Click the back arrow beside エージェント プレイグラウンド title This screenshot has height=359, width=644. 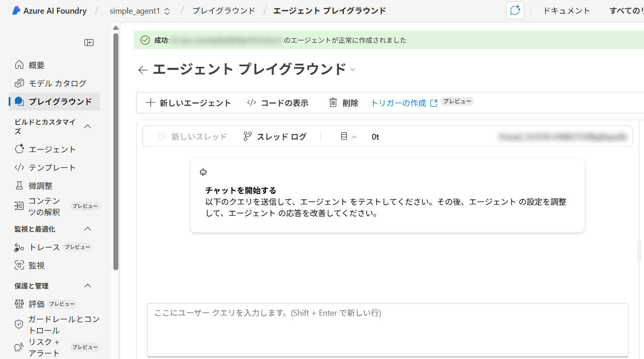coord(143,70)
